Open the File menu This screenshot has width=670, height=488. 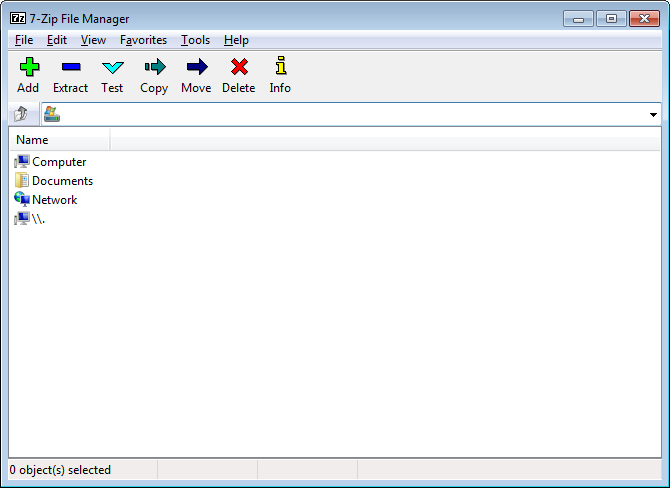click(x=24, y=40)
